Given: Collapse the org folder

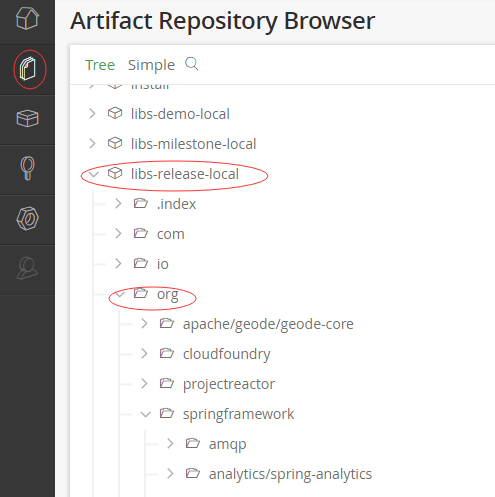Looking at the screenshot, I should click(120, 294).
